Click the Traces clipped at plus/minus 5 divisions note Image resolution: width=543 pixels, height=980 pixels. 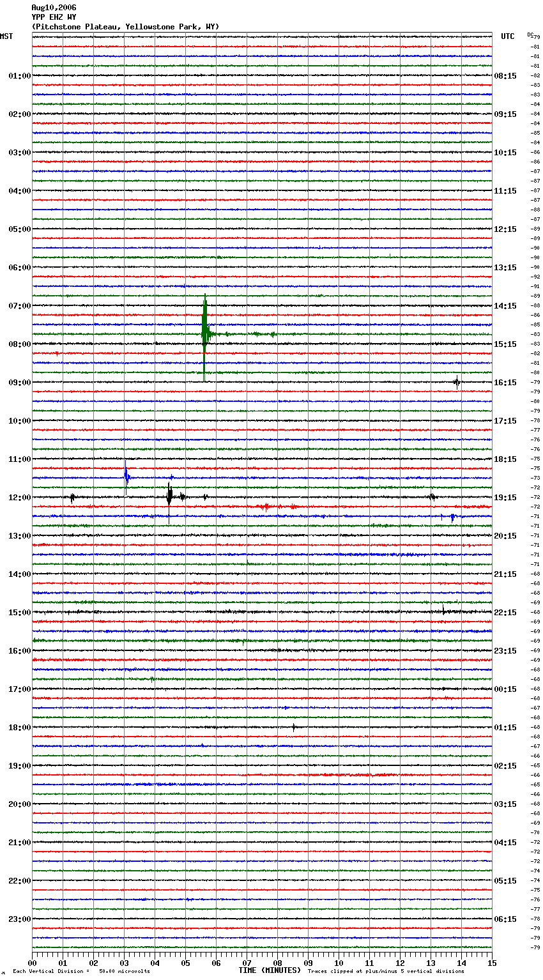(x=386, y=971)
